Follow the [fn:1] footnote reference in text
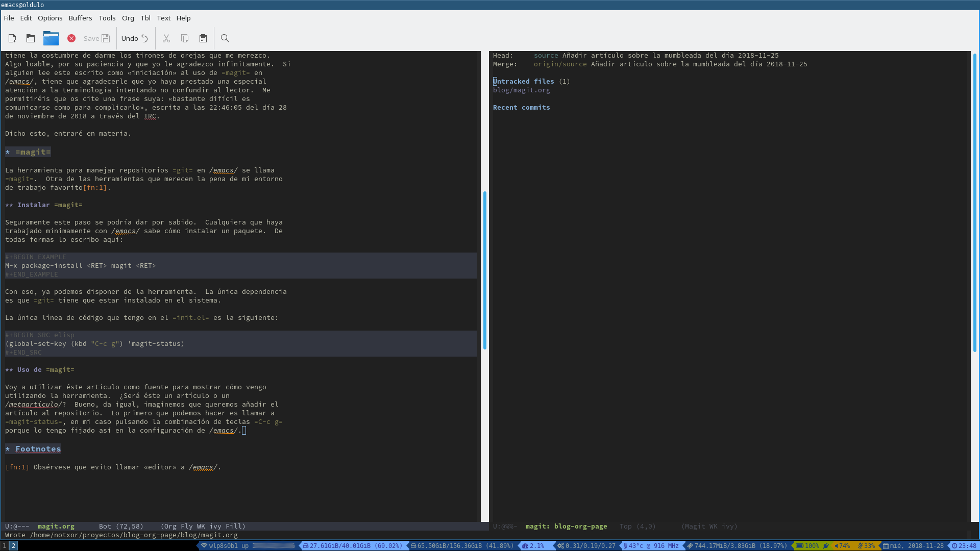 pos(95,188)
